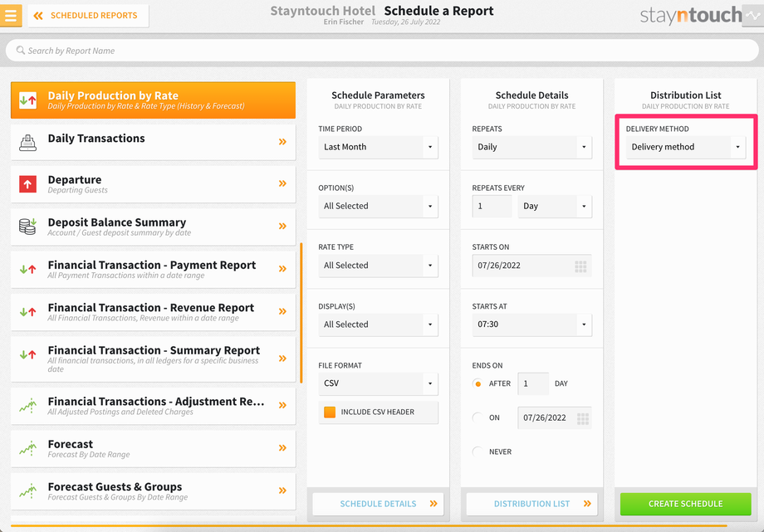This screenshot has width=764, height=532.
Task: Open Financial Transaction - Payment Report chevron
Action: point(282,269)
